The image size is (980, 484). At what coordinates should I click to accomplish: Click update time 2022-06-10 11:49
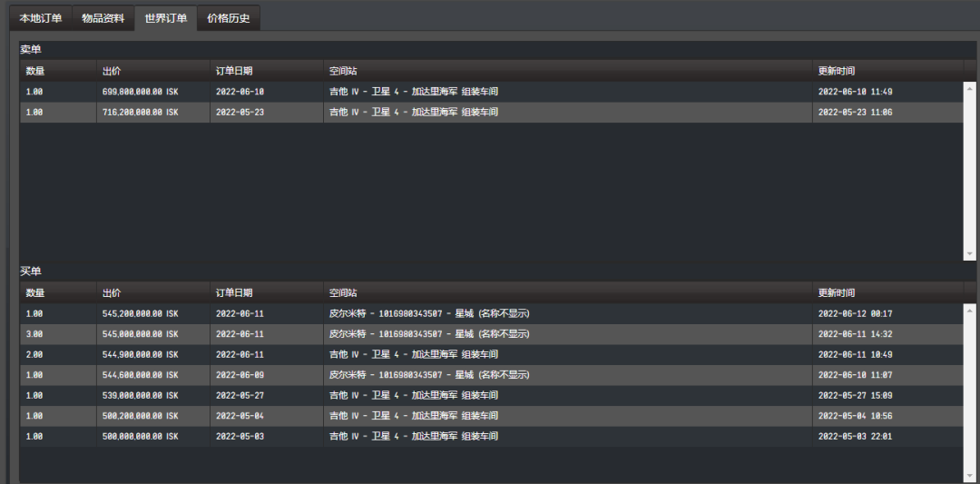pos(855,92)
